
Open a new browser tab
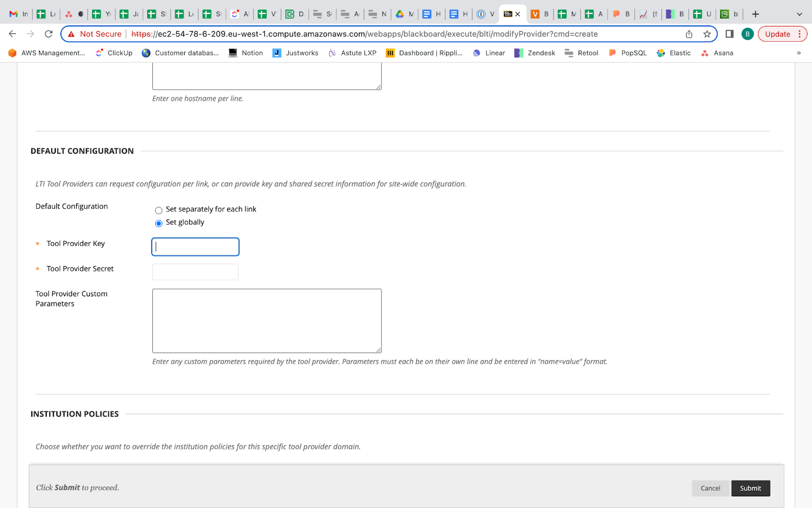(755, 14)
